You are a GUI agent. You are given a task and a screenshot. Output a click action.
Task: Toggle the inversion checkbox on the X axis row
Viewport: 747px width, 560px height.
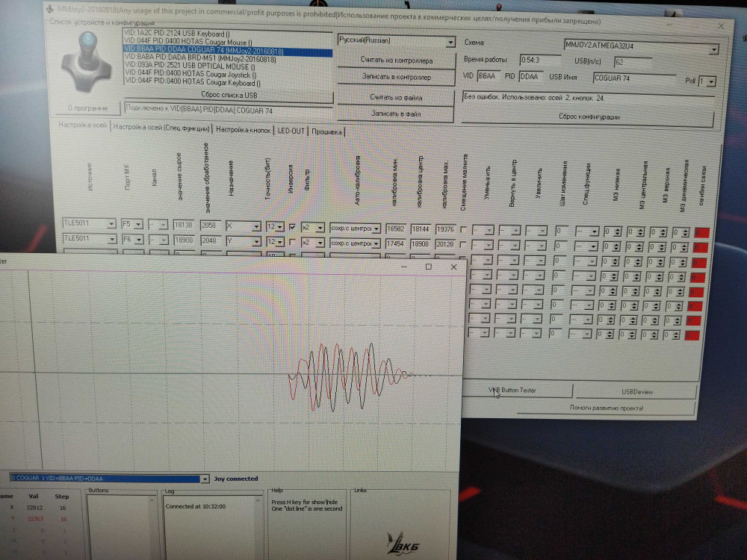[x=292, y=227]
